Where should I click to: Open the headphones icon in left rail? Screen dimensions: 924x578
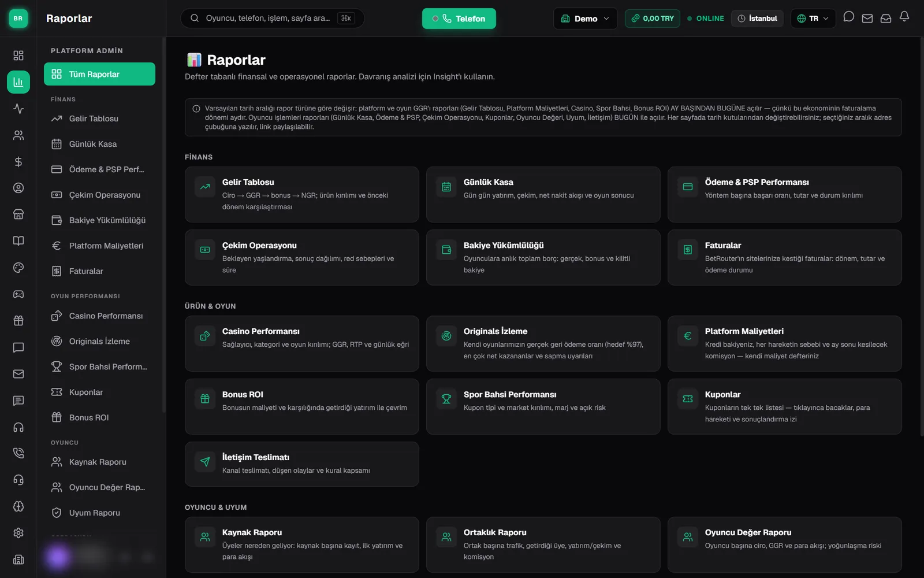coord(18,427)
